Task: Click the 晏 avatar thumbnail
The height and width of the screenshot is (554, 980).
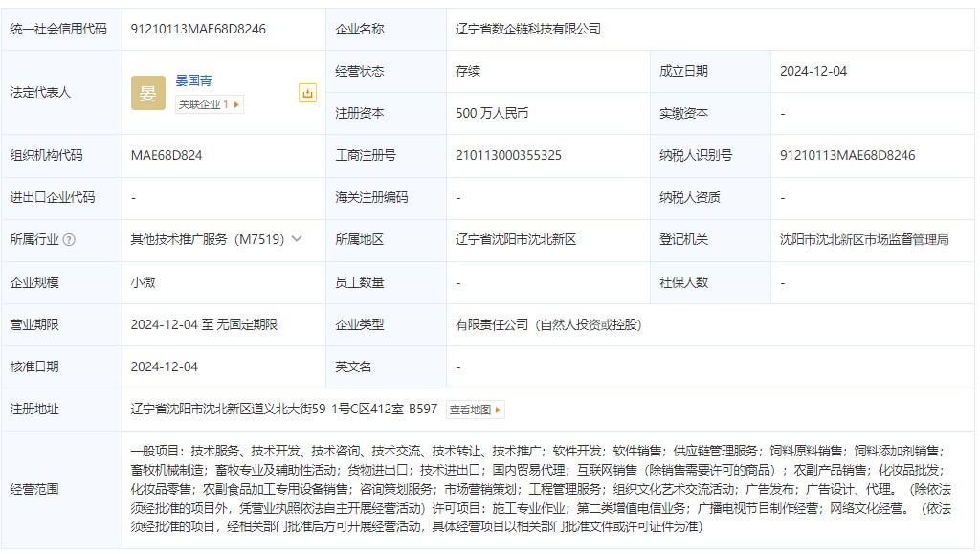Action: tap(148, 93)
